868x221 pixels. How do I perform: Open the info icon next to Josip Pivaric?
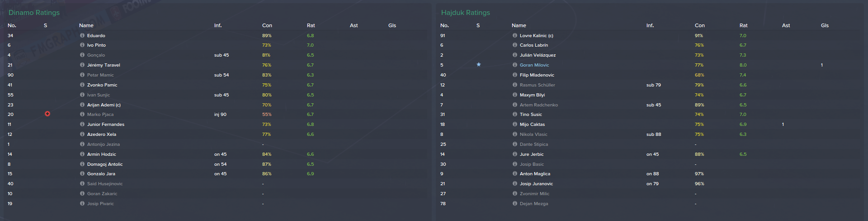coord(82,204)
